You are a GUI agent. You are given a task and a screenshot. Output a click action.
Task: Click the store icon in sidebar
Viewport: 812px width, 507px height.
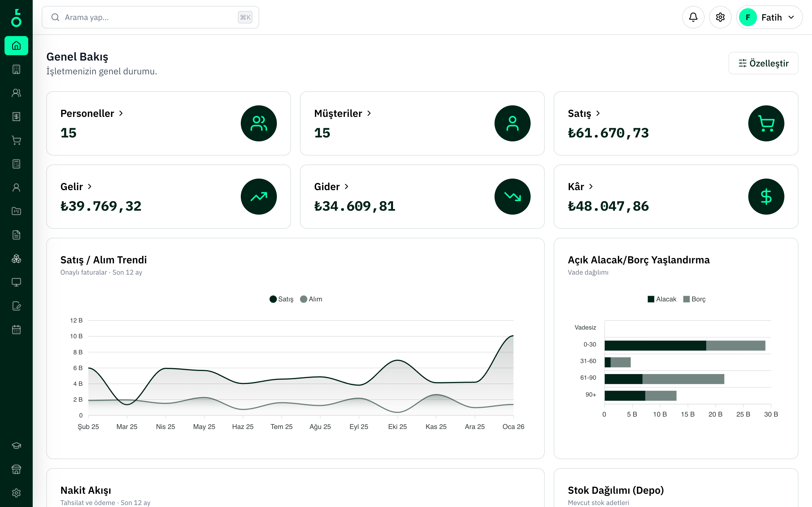[16, 469]
